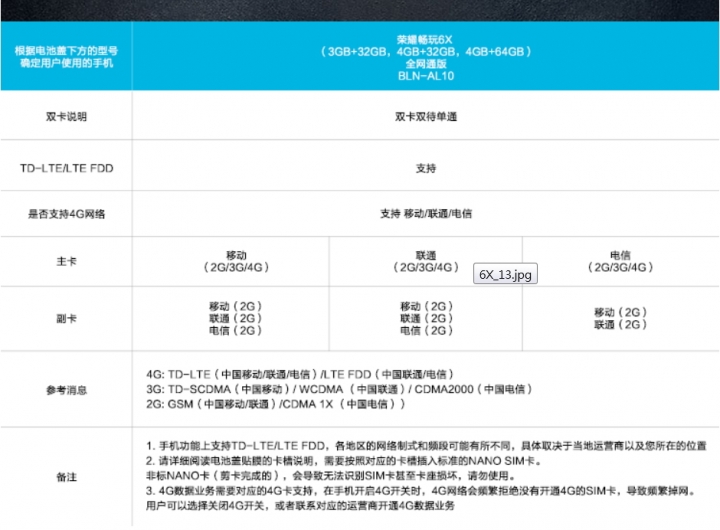Click the 双卡说明 row label
Screen dimensions: 720x530
67,117
